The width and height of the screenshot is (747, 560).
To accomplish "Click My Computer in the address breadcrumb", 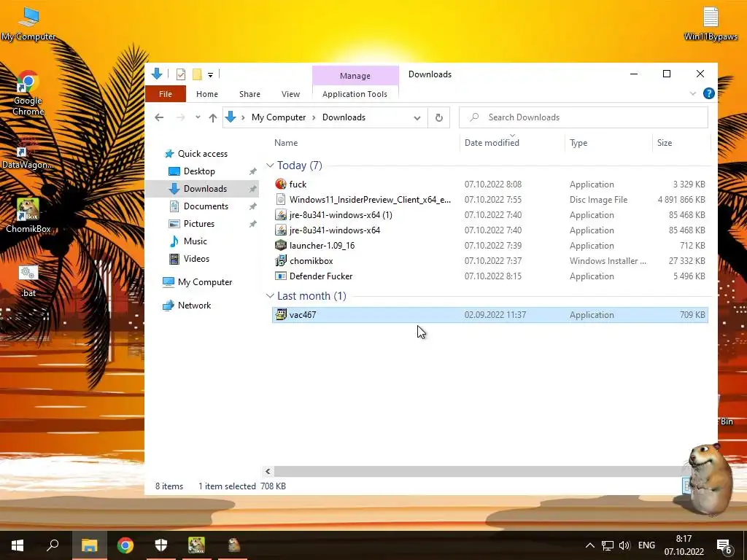I will click(279, 117).
